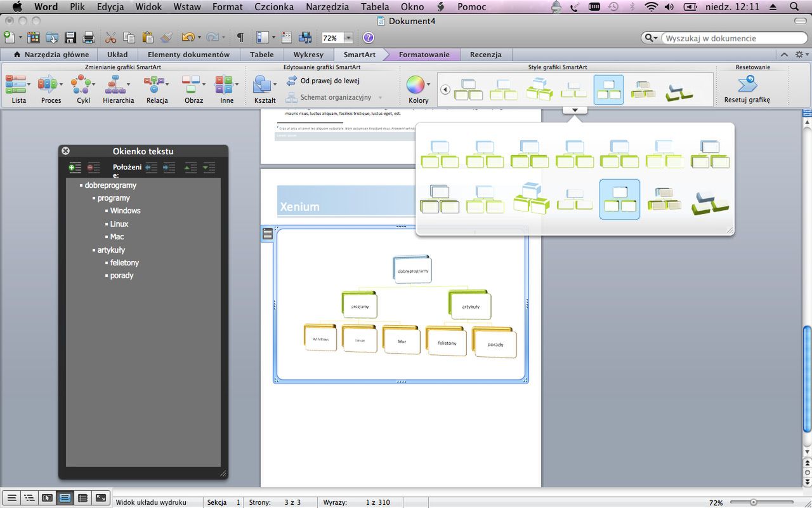
Task: Open the zoom 72% dropdown
Action: [348, 38]
